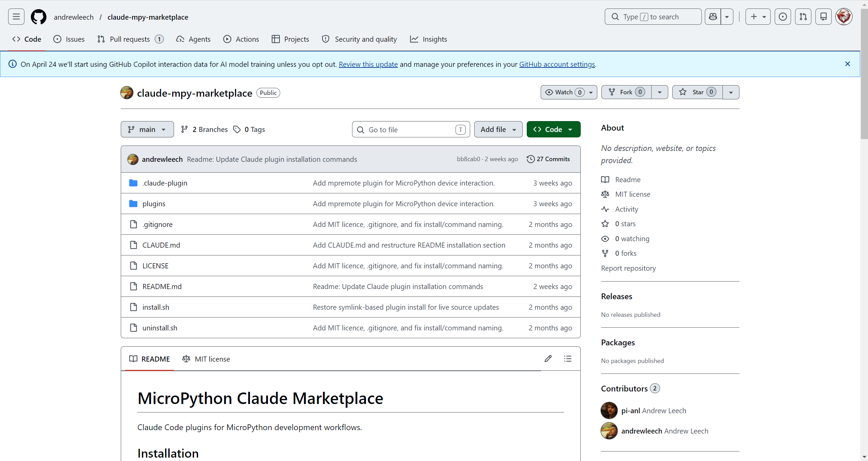
Task: Click the andrewleech avatar in the commit bar
Action: pyautogui.click(x=133, y=159)
